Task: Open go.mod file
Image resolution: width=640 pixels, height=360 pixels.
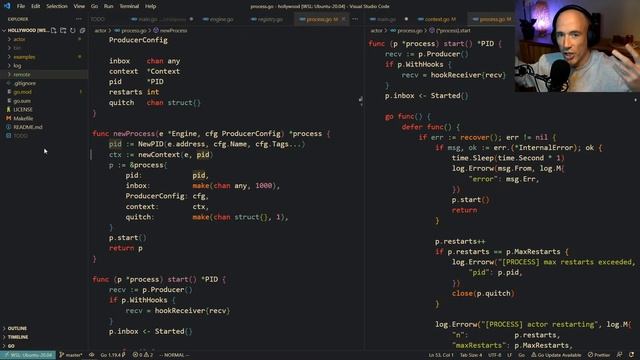Action: [x=44, y=92]
